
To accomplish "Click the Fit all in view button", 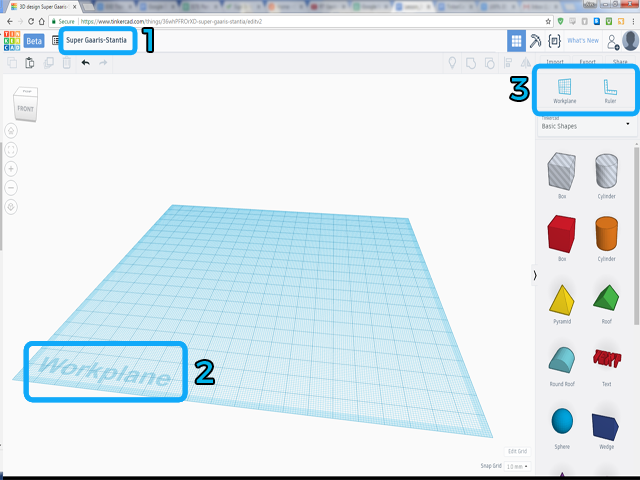I will point(11,150).
